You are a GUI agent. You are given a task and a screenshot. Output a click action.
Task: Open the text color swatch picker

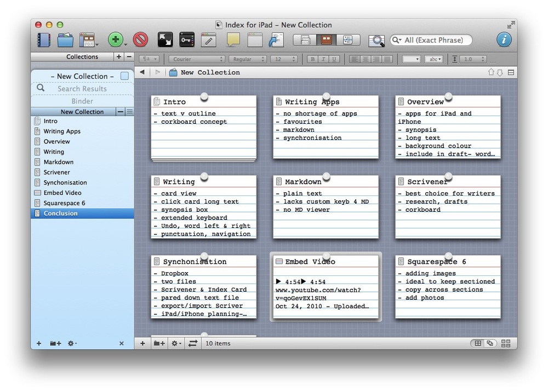coord(411,59)
